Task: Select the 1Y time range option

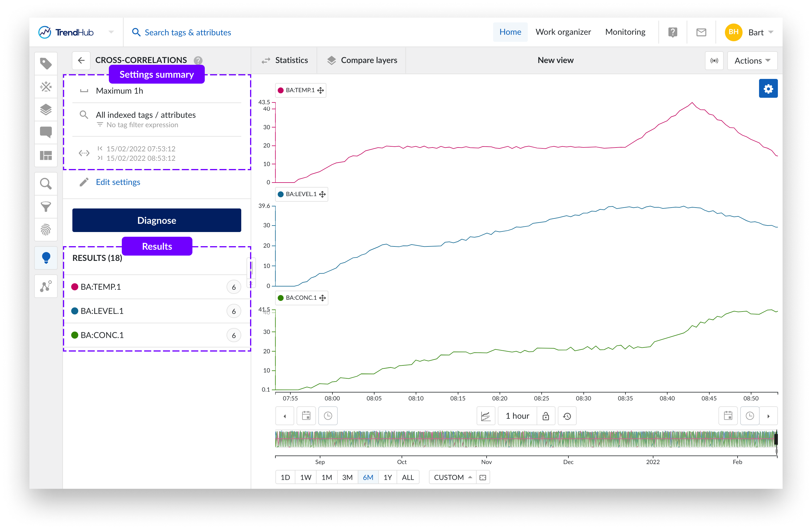Action: tap(387, 477)
